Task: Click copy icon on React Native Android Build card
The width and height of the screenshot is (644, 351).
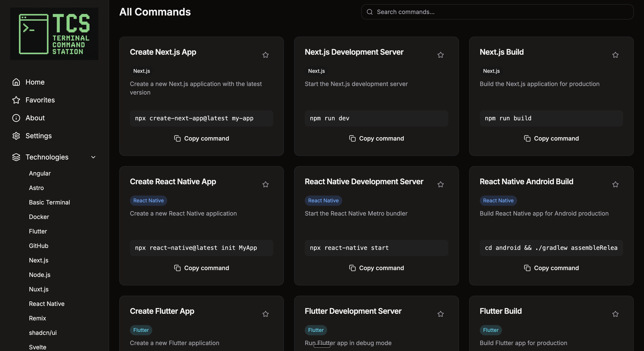Action: (527, 268)
